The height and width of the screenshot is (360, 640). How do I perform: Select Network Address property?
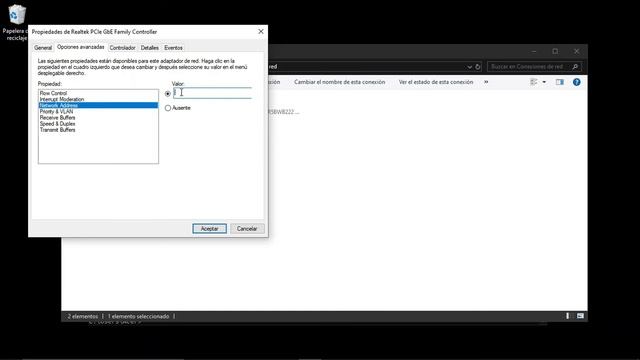point(98,105)
